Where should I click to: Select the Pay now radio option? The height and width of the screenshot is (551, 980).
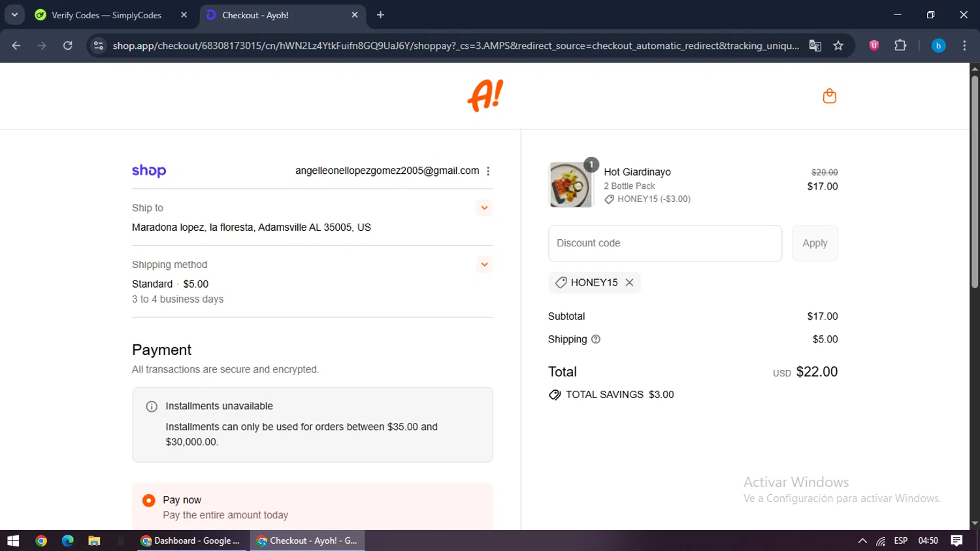(149, 501)
